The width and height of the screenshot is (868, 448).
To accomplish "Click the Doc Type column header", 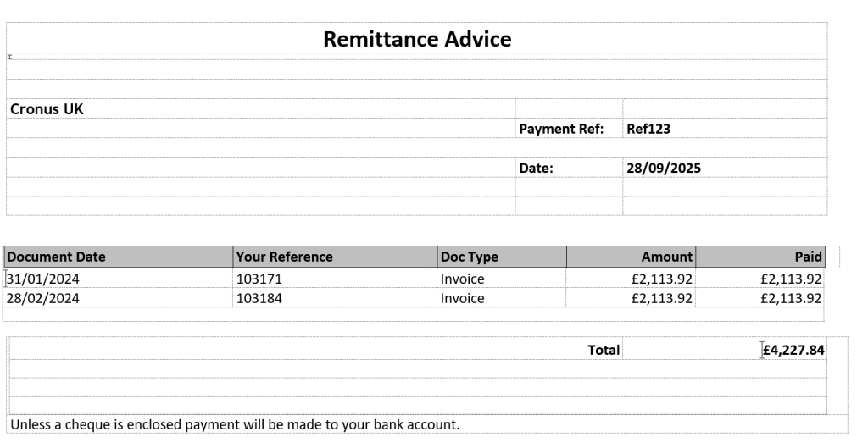I will click(x=469, y=257).
